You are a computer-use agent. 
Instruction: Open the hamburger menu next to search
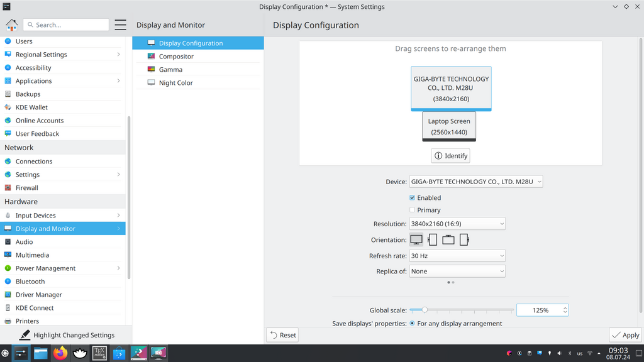[120, 25]
